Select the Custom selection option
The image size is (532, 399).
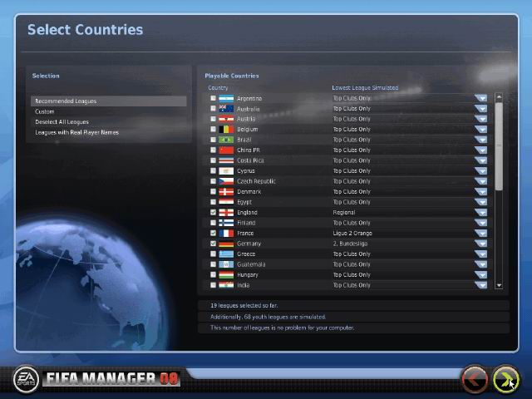click(x=109, y=111)
